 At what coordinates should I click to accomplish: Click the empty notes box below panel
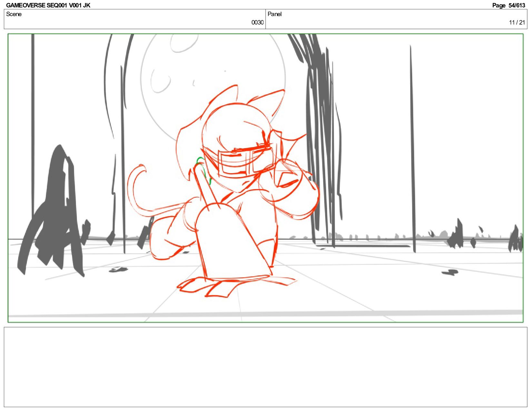266,367
